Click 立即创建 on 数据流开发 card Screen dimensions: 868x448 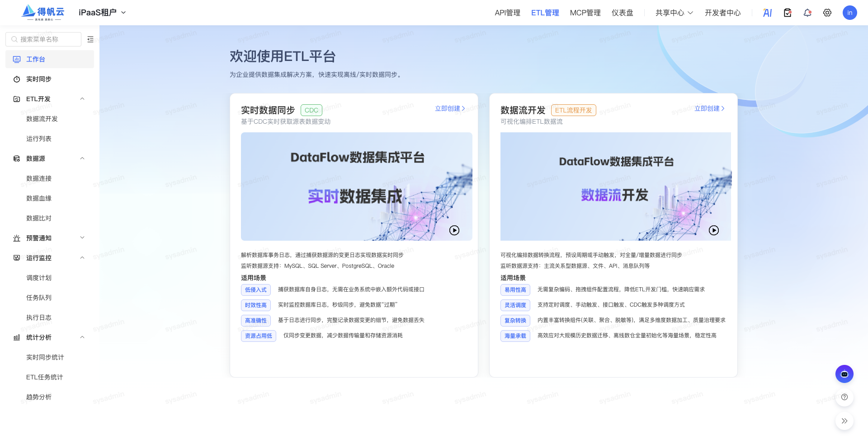[x=710, y=108]
